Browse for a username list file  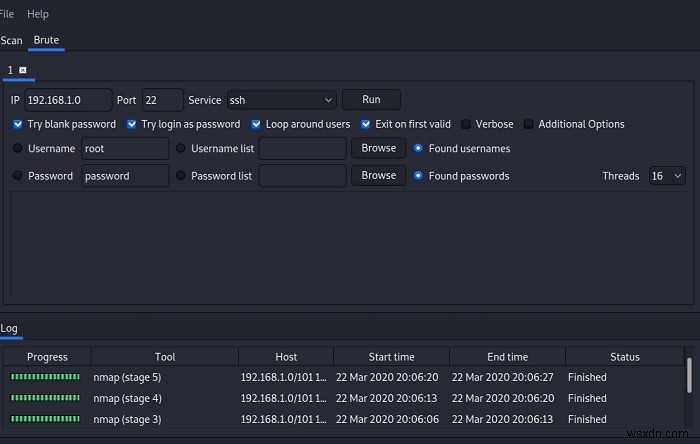(x=378, y=148)
